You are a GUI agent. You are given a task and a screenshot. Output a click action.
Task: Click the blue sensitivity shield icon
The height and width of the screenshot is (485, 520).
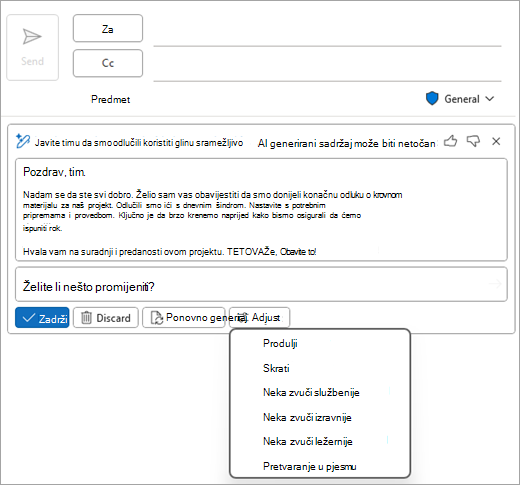(432, 99)
